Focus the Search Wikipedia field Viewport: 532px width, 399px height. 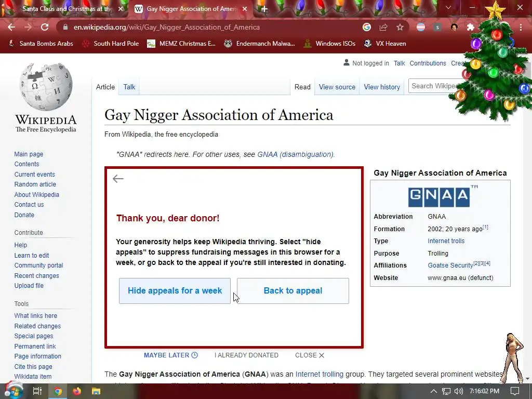(x=435, y=86)
